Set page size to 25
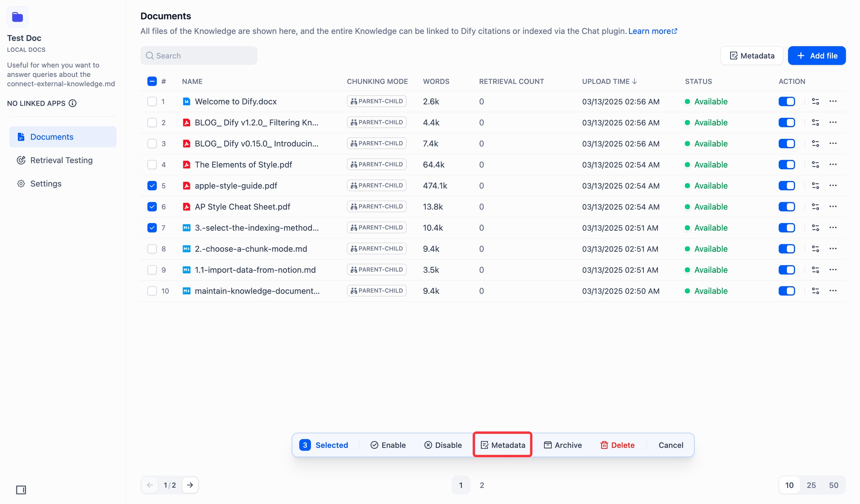The height and width of the screenshot is (504, 860). 811,485
